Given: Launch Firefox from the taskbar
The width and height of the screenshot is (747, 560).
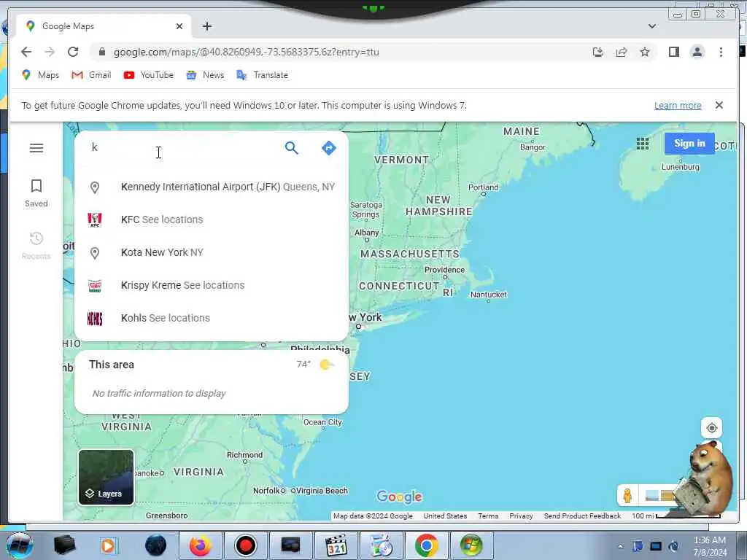Looking at the screenshot, I should (200, 545).
